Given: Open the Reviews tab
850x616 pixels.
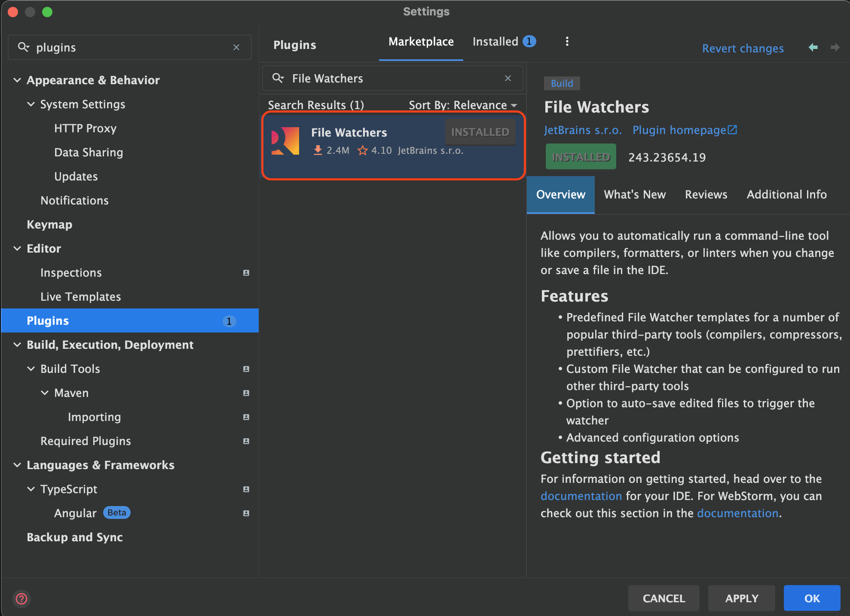Looking at the screenshot, I should point(706,195).
